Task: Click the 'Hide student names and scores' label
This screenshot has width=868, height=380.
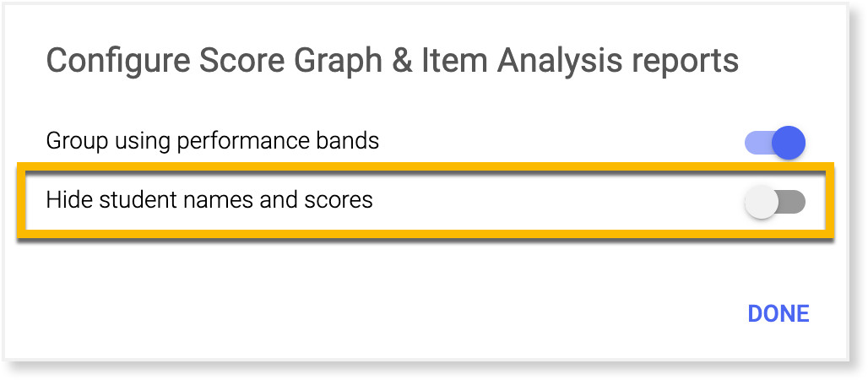Action: pos(209,200)
